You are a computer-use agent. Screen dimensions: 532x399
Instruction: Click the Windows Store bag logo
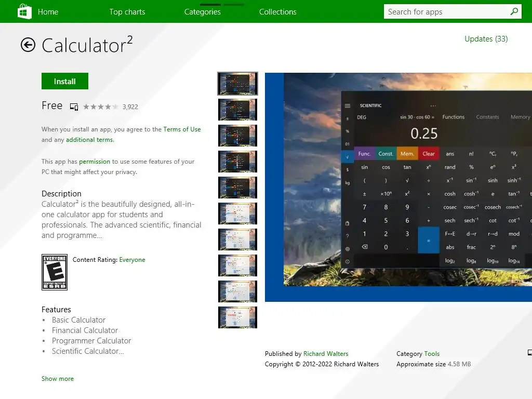click(24, 11)
